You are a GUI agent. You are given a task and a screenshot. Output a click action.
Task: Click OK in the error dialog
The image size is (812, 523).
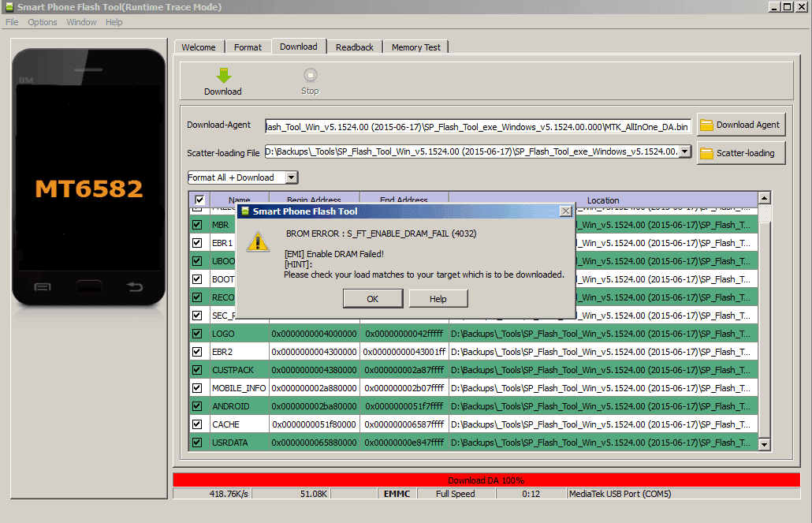coord(373,298)
